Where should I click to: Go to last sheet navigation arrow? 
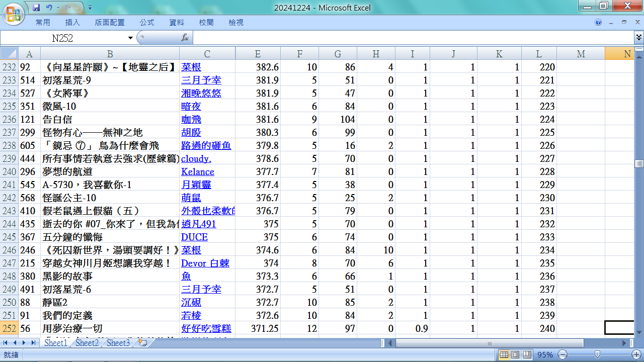click(x=33, y=343)
